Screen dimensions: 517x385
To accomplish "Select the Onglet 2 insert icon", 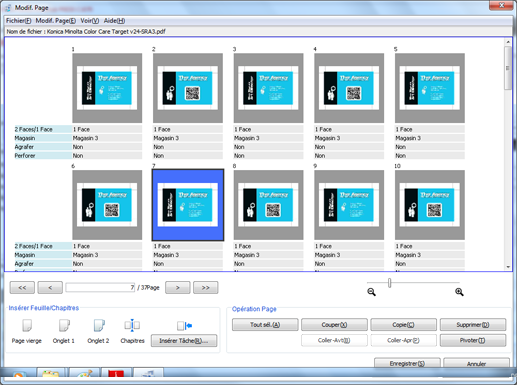I will click(x=99, y=325).
